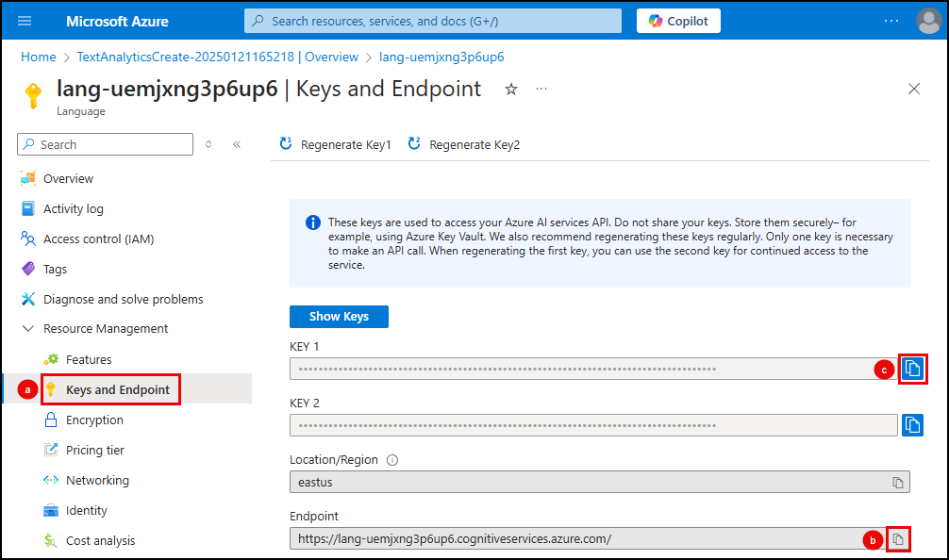The width and height of the screenshot is (949, 560).
Task: Copy the eastus region value
Action: tap(898, 482)
